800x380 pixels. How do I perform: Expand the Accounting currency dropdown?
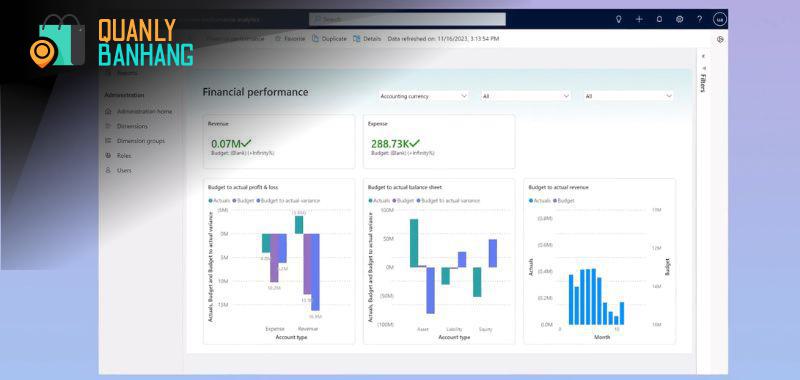click(423, 96)
